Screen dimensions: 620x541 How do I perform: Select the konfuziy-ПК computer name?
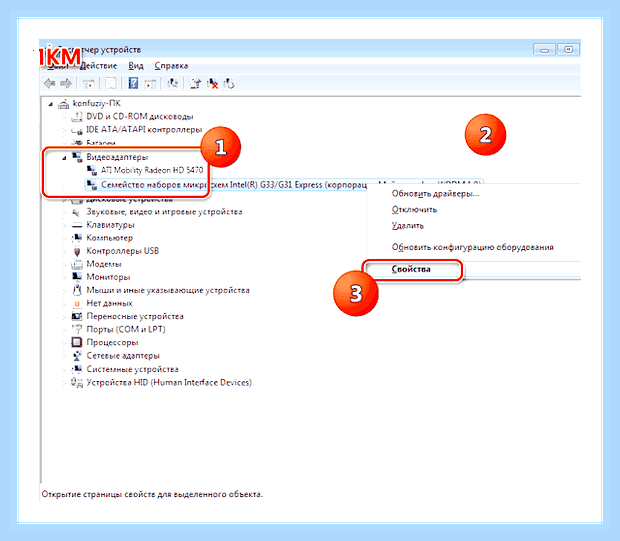(96, 104)
